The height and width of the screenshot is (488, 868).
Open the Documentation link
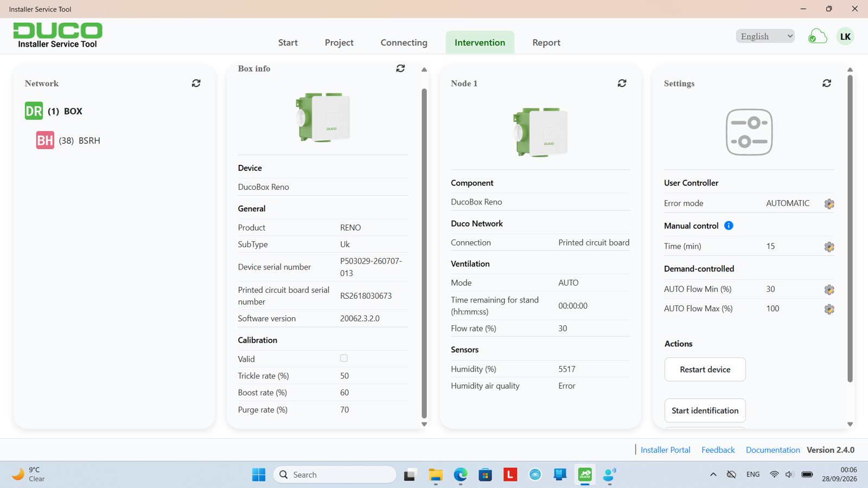pos(773,450)
